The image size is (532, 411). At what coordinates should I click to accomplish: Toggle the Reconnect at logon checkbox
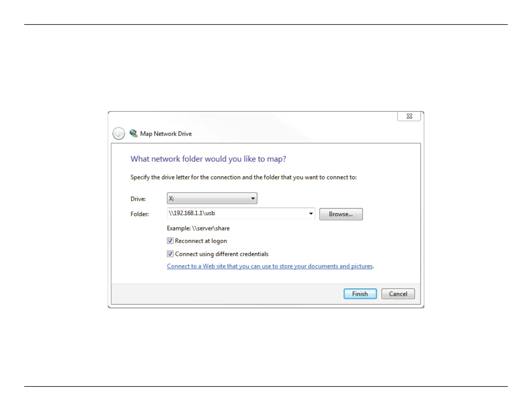coord(170,241)
